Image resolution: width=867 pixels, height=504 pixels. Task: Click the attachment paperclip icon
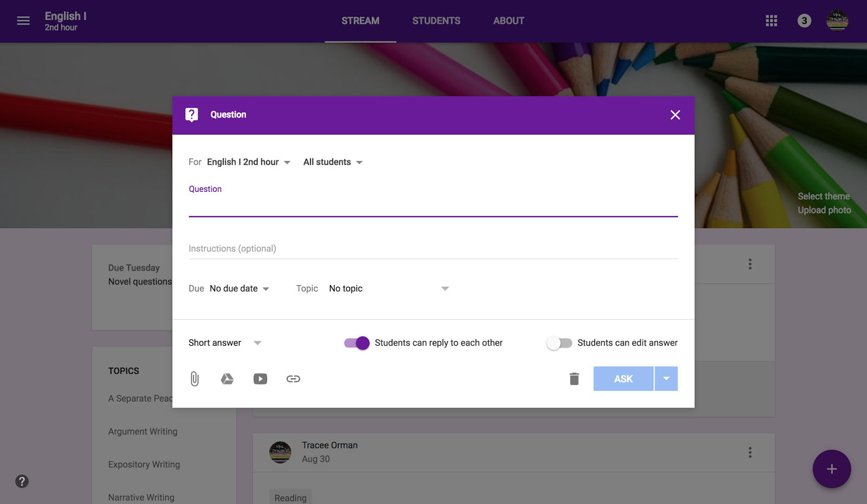click(x=194, y=378)
